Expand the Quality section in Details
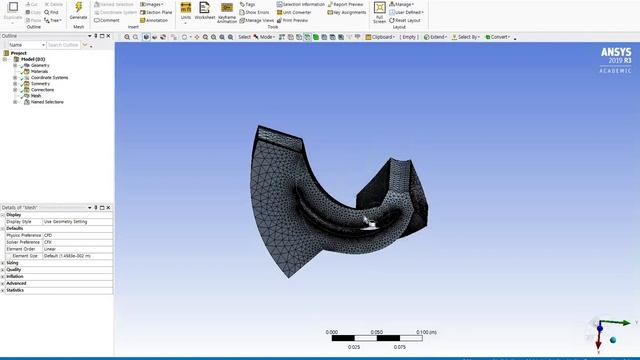This screenshot has width=640, height=360. [3, 270]
